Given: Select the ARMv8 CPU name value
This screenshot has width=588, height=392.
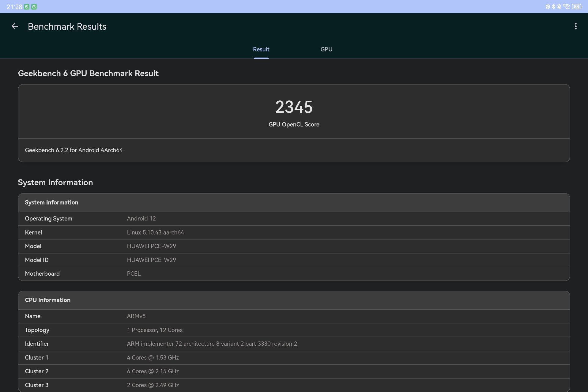Looking at the screenshot, I should pos(136,316).
